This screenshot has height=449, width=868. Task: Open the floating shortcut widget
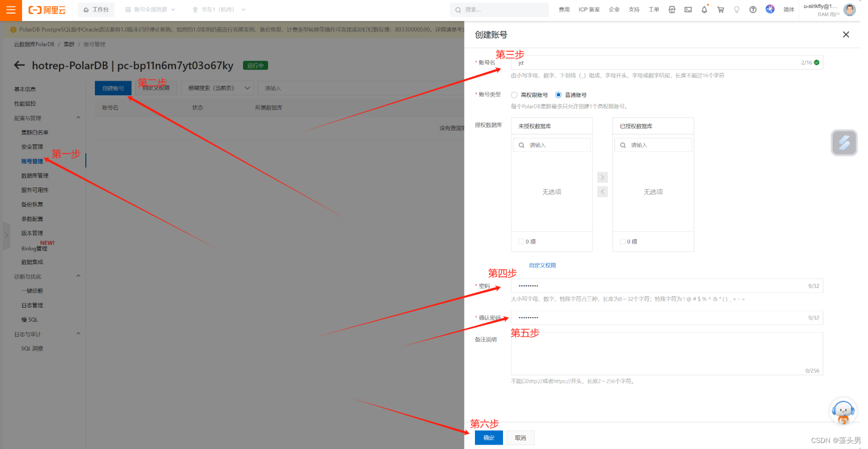click(x=844, y=142)
